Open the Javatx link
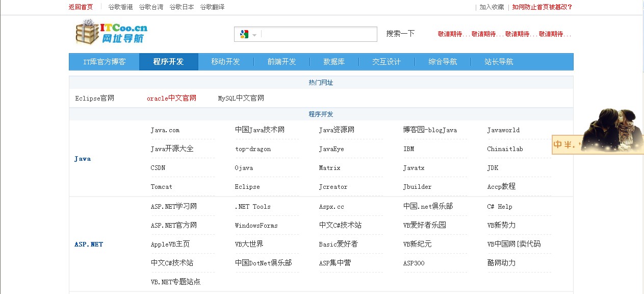This screenshot has height=294, width=644. point(414,168)
